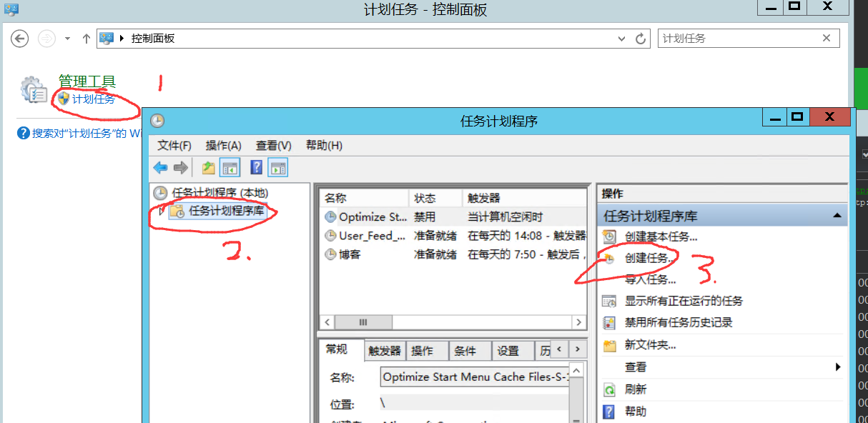
Task: Open recent locations dropdown next to forward button
Action: [x=67, y=38]
